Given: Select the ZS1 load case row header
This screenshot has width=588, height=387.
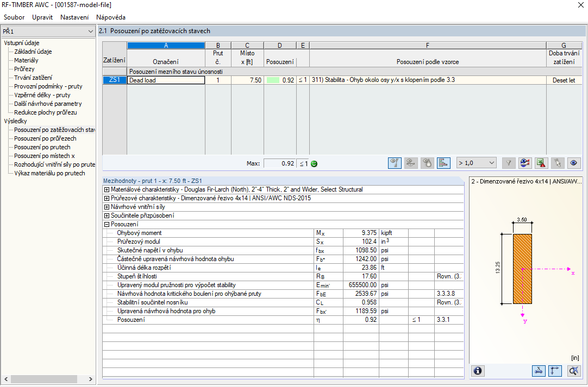Looking at the screenshot, I should [x=115, y=80].
